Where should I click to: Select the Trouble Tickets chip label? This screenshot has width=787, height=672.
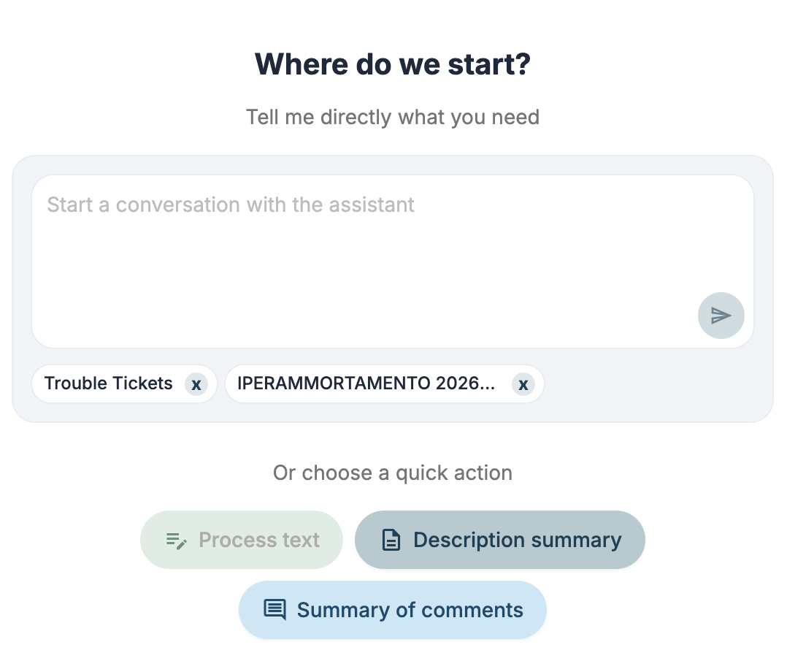(x=108, y=383)
